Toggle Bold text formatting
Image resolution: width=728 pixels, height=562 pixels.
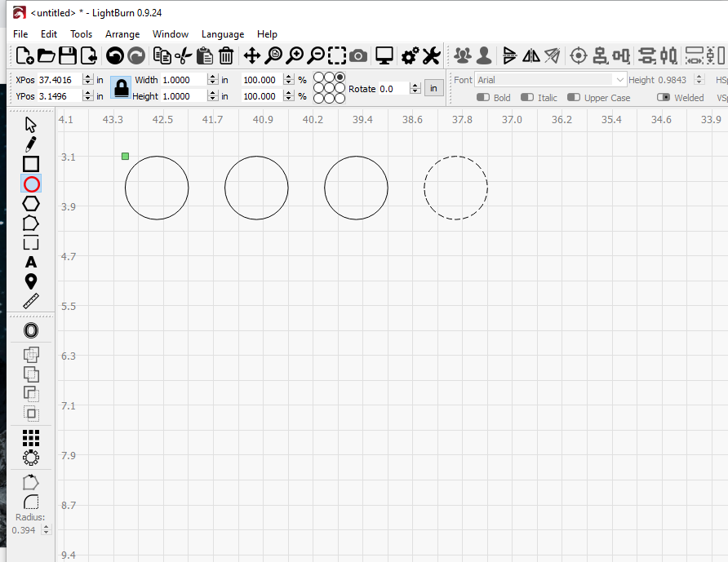(x=481, y=97)
